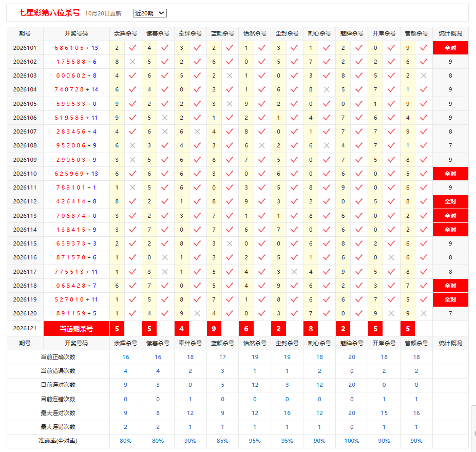Click the check mark for 刺心 in row 2026112
This screenshot has height=452, width=476.
tap(327, 201)
